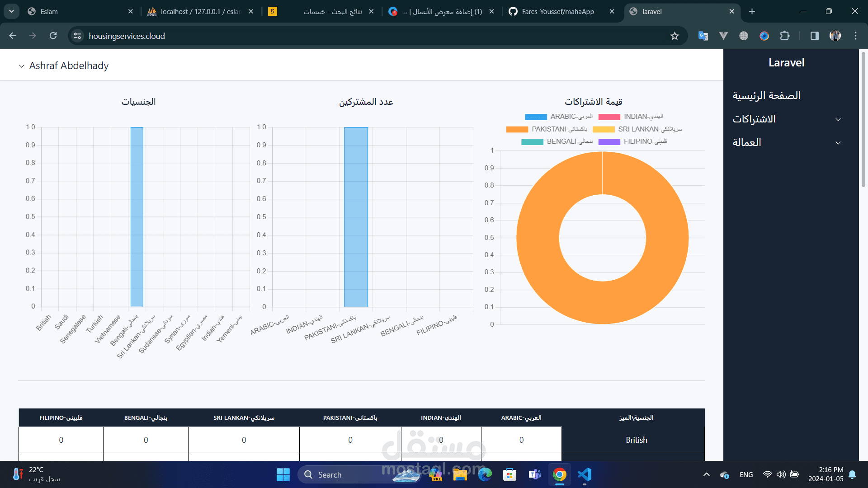Viewport: 868px width, 488px height.
Task: Expand العمالة using its chevron
Action: [838, 143]
